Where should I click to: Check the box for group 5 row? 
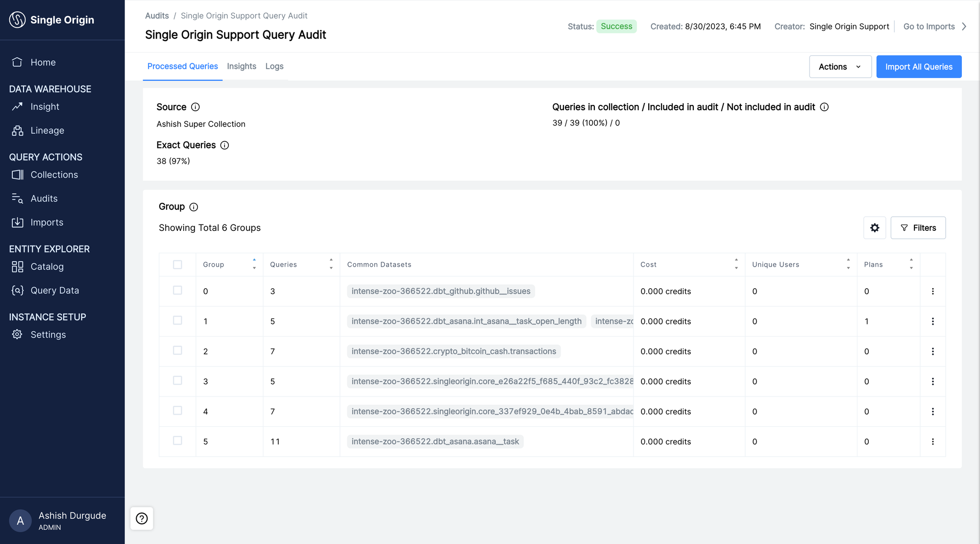click(177, 441)
